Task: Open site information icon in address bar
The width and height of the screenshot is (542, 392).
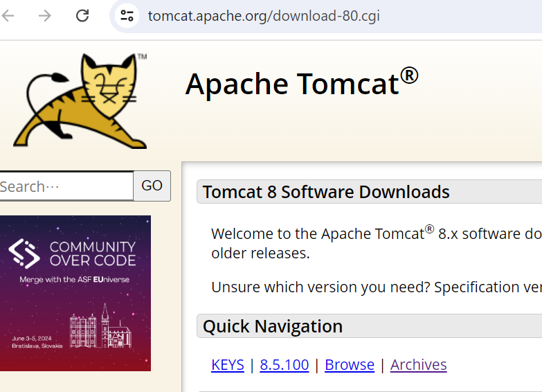Action: pyautogui.click(x=127, y=16)
